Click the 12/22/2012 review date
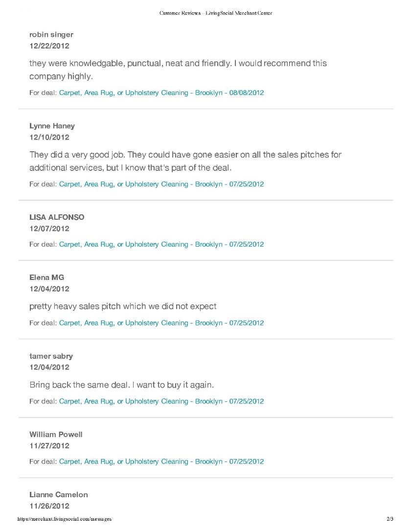The width and height of the screenshot is (411, 532). 49,46
